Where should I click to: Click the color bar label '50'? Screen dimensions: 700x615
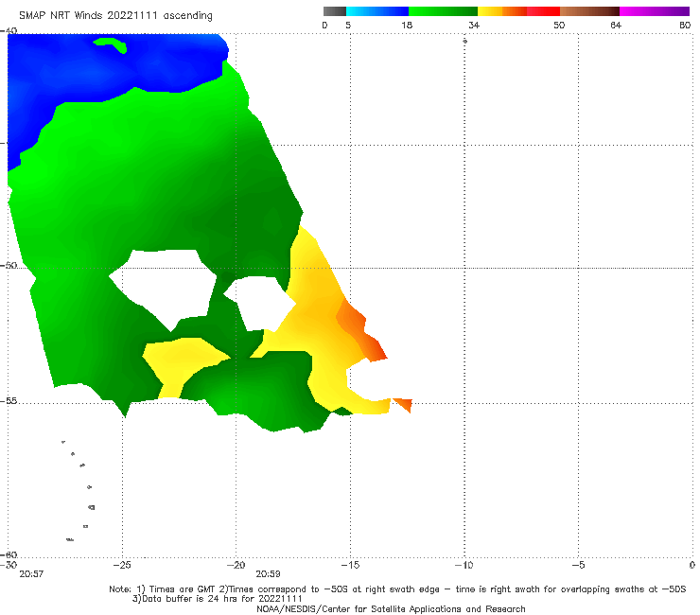click(x=559, y=25)
